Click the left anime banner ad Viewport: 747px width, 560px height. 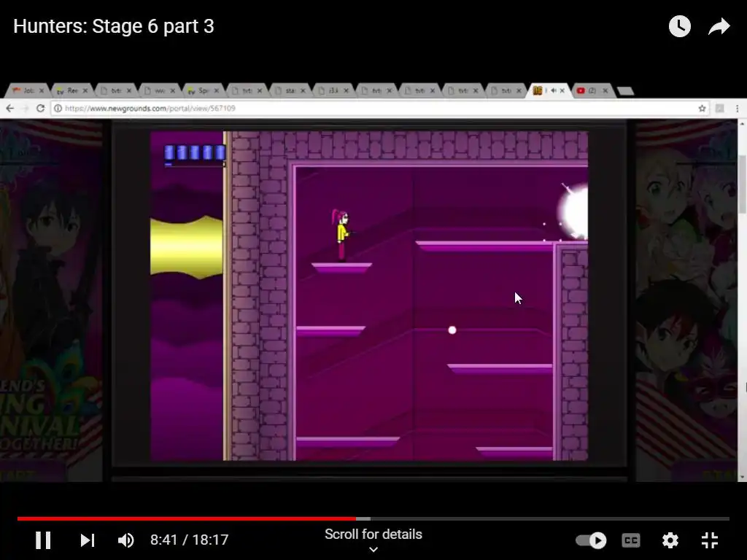coord(51,301)
